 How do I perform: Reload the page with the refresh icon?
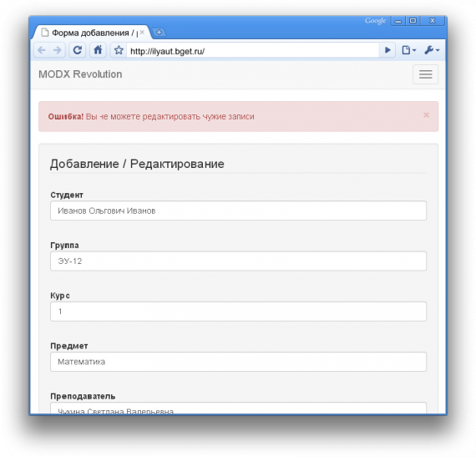pos(78,50)
